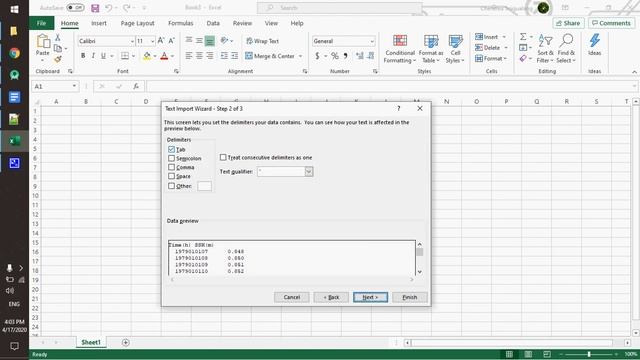Screen dimensions: 640x360
Task: Collapse the ribbon with chevron
Action: [x=634, y=72]
